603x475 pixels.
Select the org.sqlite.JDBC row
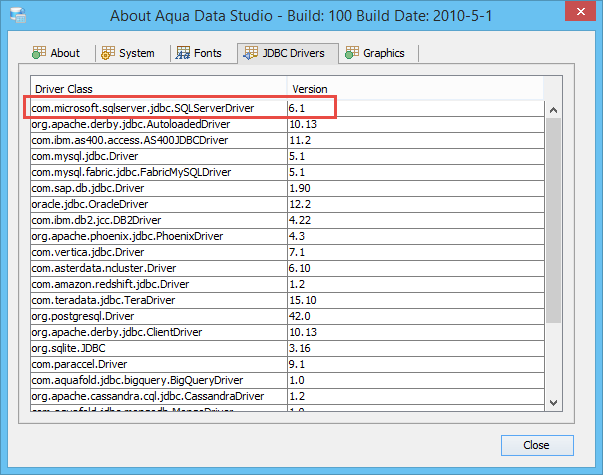[x=287, y=348]
